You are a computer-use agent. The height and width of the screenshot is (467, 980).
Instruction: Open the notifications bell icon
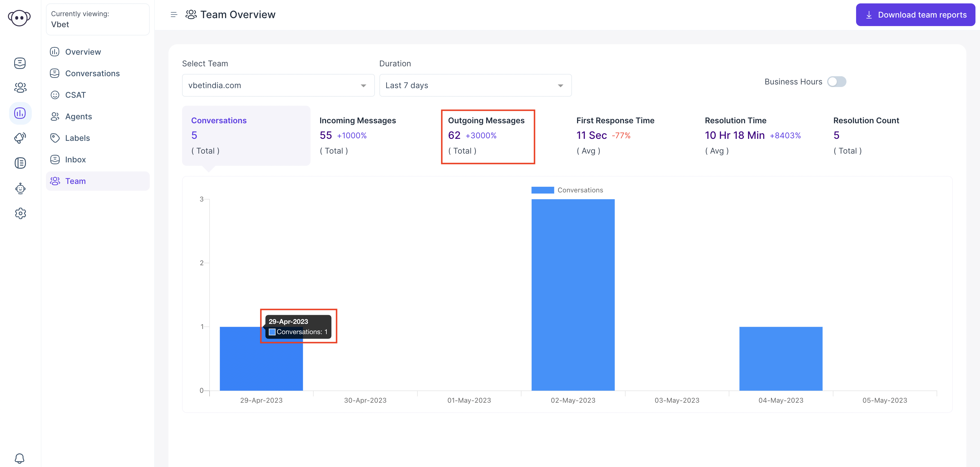pyautogui.click(x=19, y=458)
